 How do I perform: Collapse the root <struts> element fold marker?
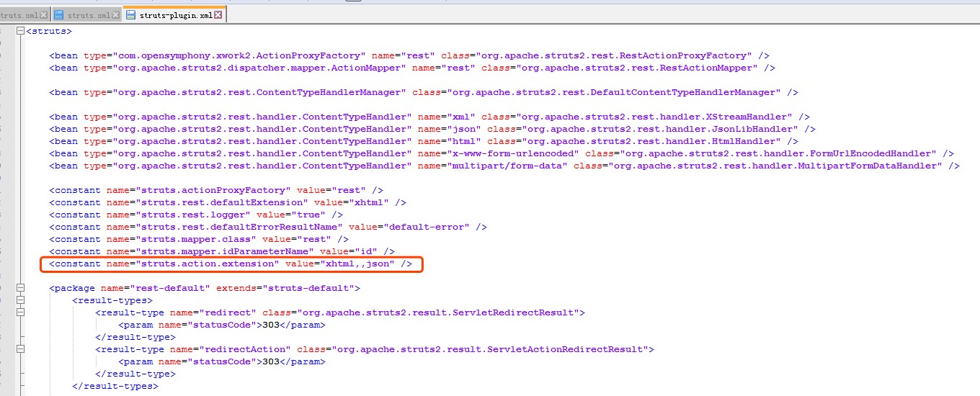click(x=20, y=31)
